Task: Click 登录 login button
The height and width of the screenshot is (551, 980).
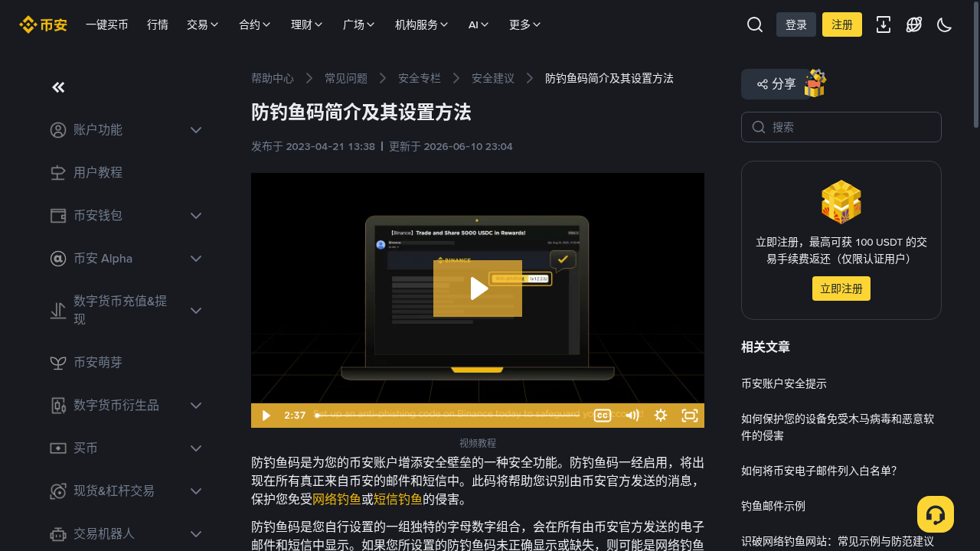Action: [x=796, y=24]
